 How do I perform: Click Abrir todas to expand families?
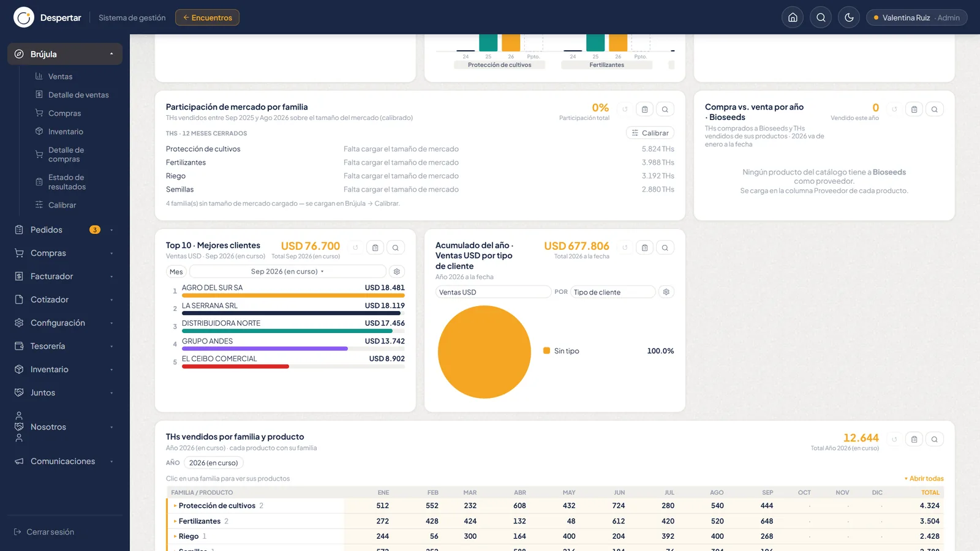click(924, 479)
